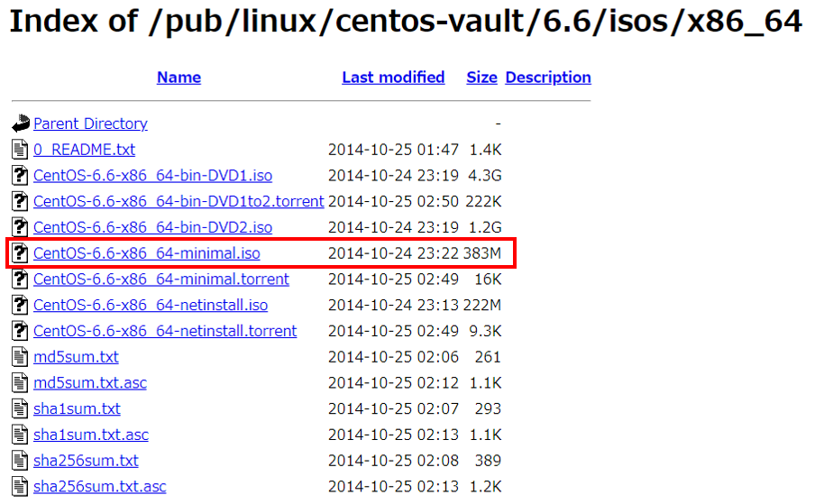Open the md5sum.txt link
The width and height of the screenshot is (815, 504).
coord(76,357)
